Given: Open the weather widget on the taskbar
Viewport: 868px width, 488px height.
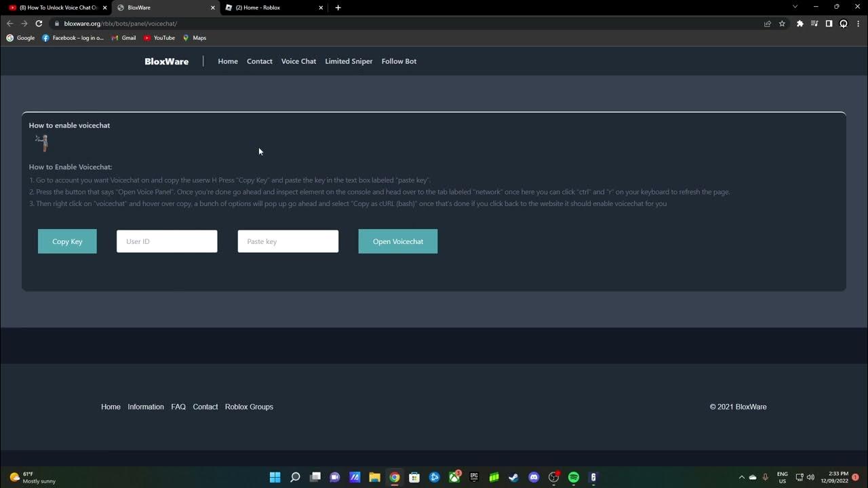Looking at the screenshot, I should (x=32, y=477).
